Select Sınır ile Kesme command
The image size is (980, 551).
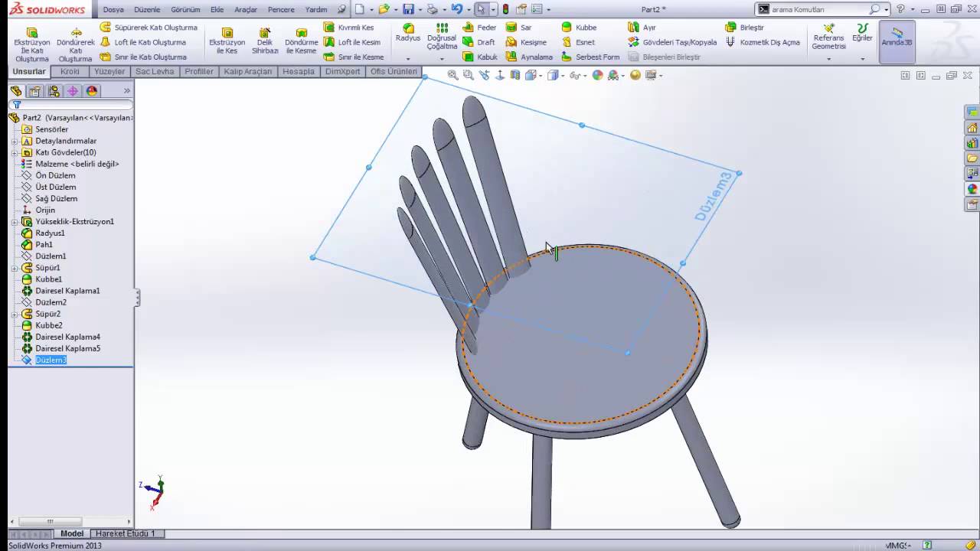pyautogui.click(x=354, y=57)
